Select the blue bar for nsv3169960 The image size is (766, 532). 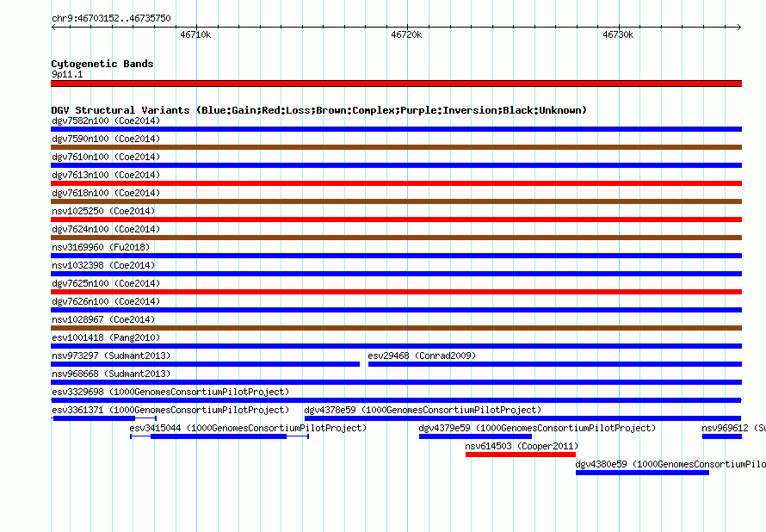point(396,256)
